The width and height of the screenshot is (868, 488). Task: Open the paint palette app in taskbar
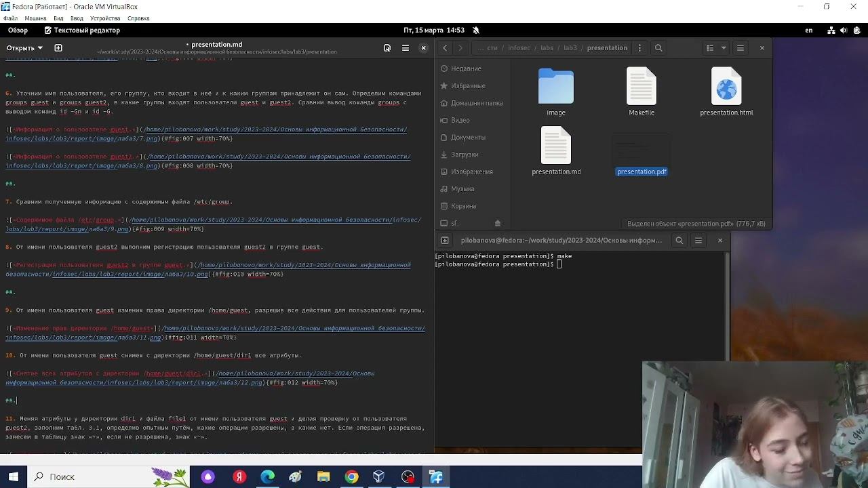pos(296,476)
